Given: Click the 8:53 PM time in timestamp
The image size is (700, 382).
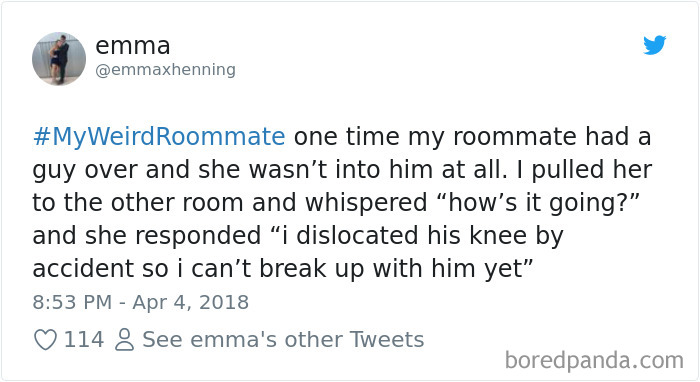Looking at the screenshot, I should pyautogui.click(x=72, y=302).
